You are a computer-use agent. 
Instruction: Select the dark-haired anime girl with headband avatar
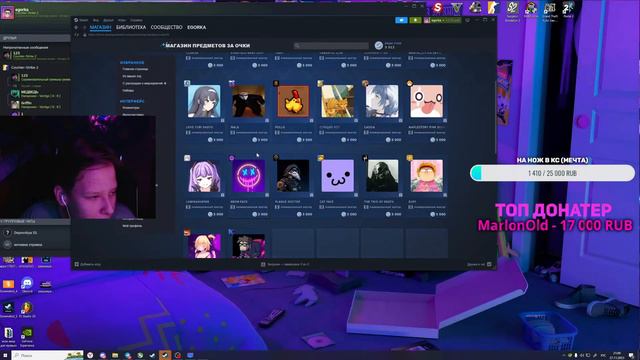pos(204,101)
